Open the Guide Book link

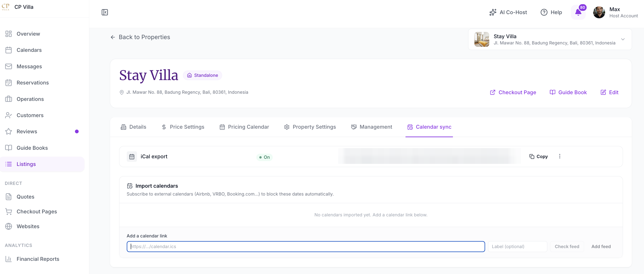click(x=568, y=92)
